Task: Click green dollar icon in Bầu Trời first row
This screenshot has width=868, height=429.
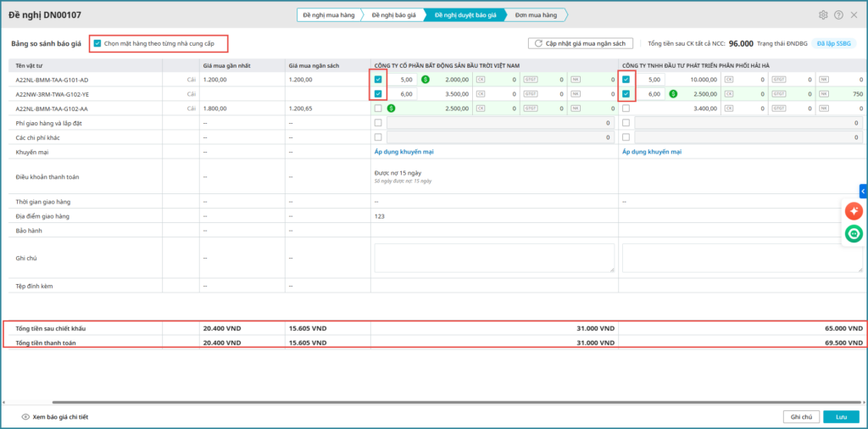Action: (x=425, y=80)
